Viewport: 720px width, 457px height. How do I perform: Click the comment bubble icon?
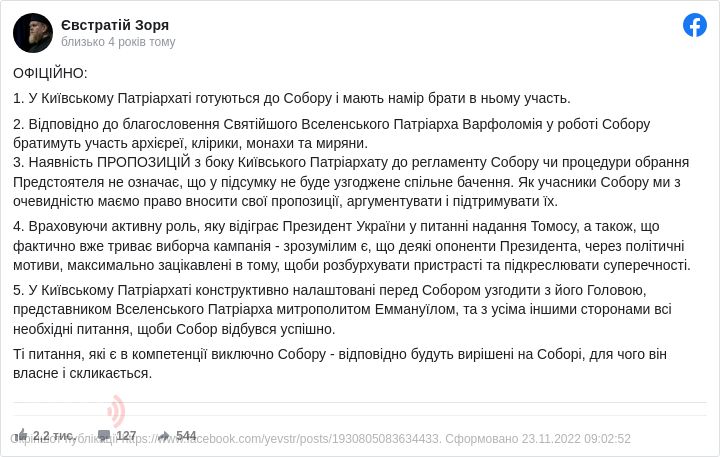pos(104,435)
